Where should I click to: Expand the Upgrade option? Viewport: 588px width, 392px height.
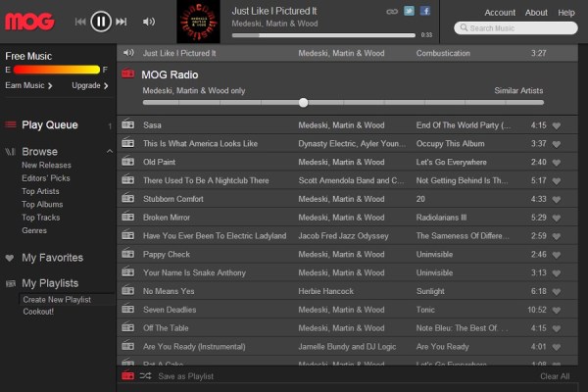[x=89, y=85]
